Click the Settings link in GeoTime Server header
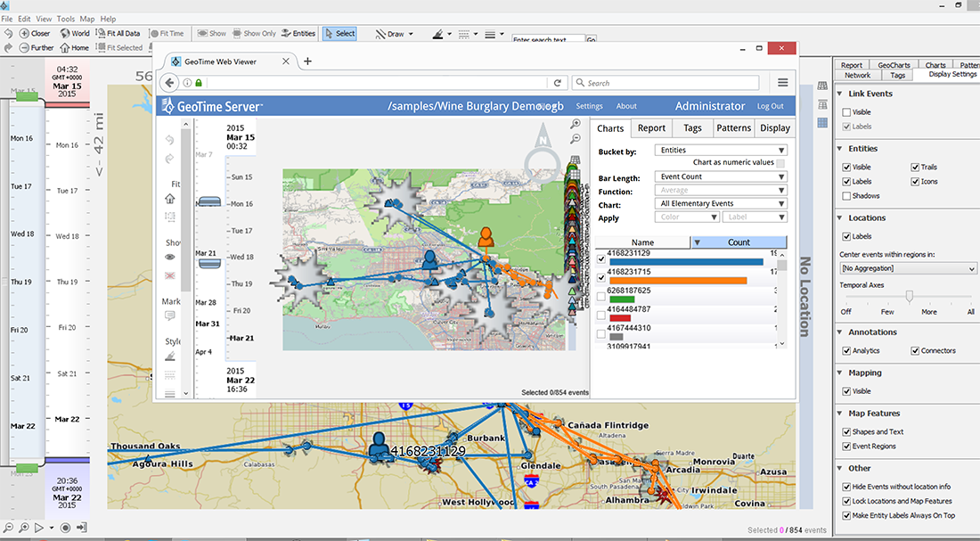The image size is (980, 541). [x=590, y=106]
